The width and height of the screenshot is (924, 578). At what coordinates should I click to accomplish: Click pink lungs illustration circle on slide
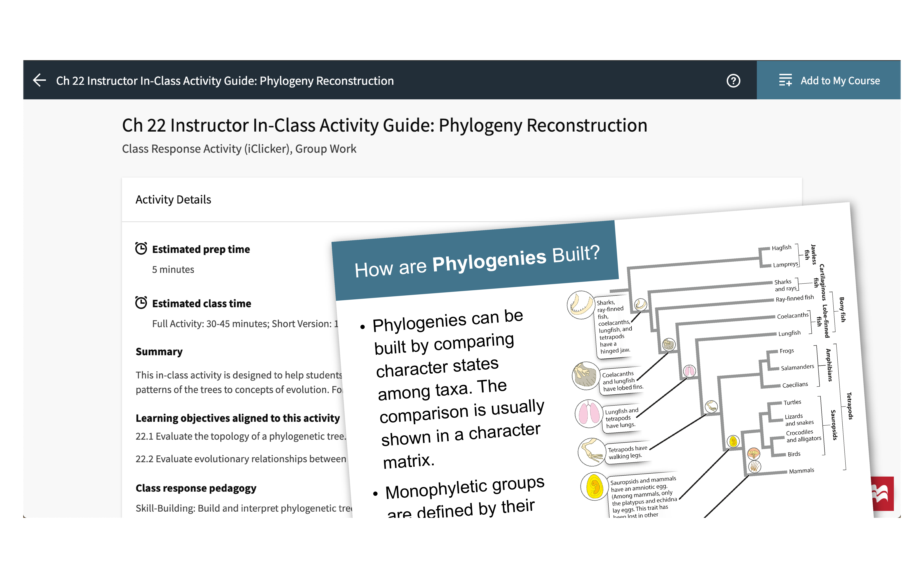[589, 414]
